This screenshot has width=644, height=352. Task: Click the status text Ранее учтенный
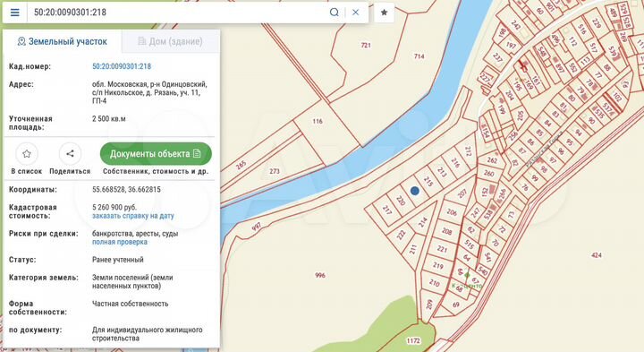118,260
